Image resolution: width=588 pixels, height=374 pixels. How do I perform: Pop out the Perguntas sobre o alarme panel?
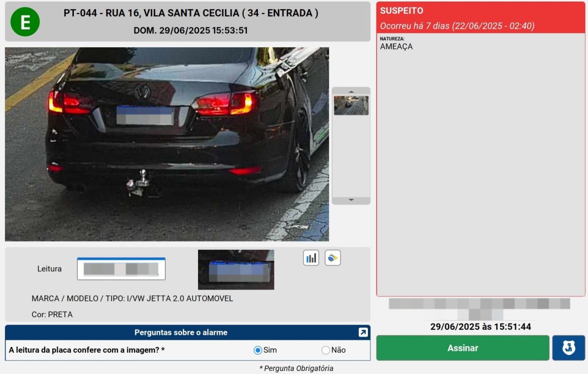pos(363,332)
